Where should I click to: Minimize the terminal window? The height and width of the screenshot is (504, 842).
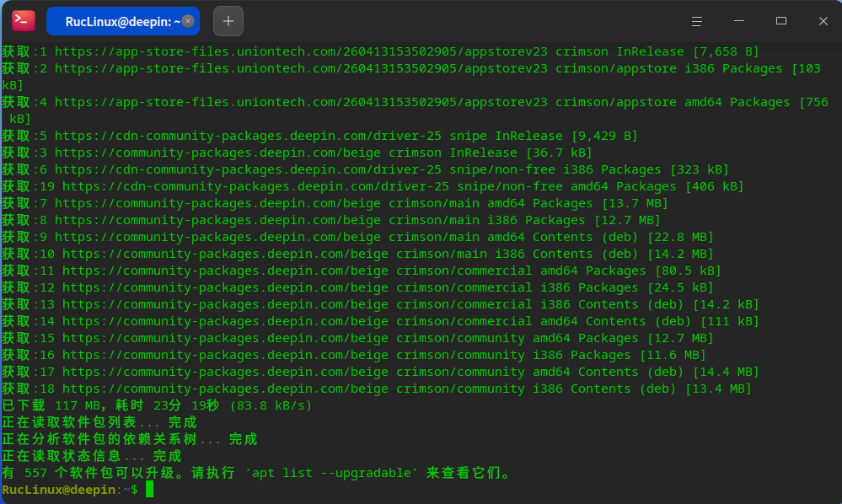739,21
